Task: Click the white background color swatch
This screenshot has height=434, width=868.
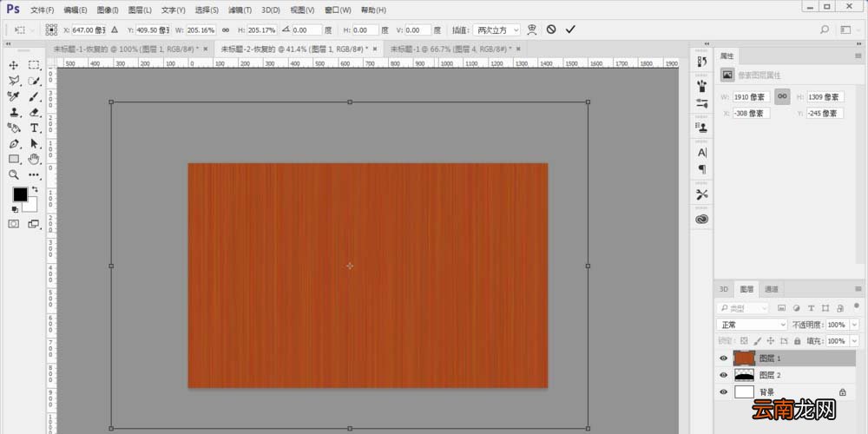Action: coord(32,207)
